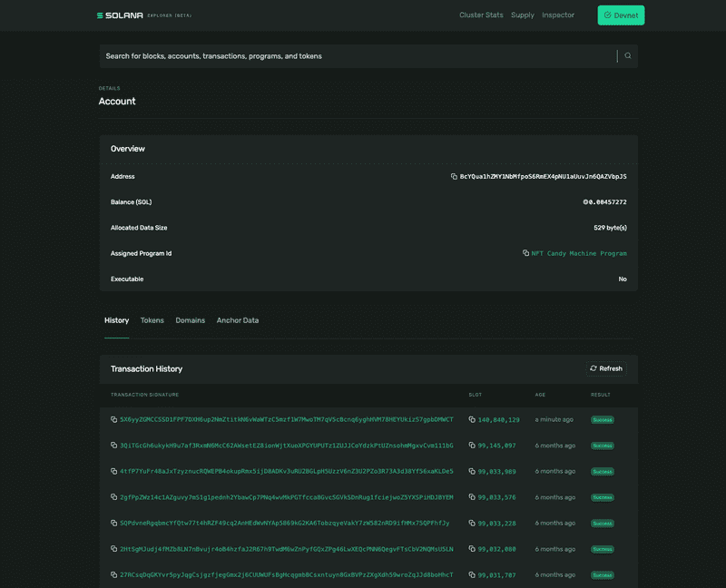
Task: Copy slot number 99,032,080
Action: point(472,549)
